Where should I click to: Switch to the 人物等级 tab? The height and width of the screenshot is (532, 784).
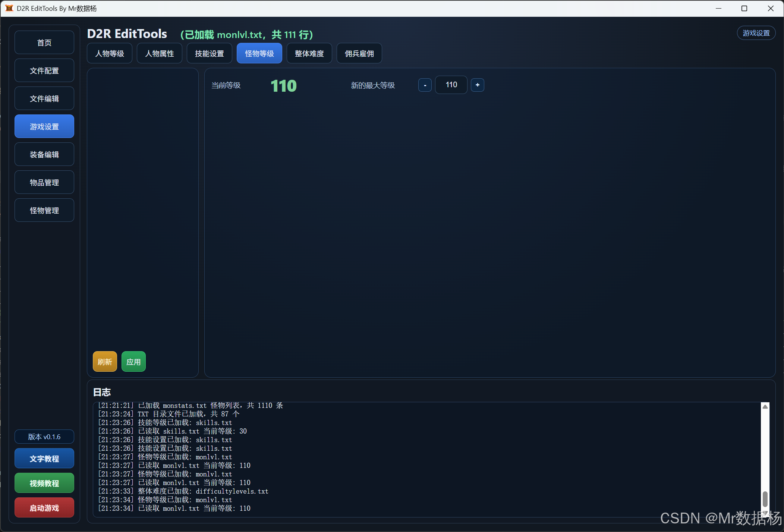[x=110, y=53]
